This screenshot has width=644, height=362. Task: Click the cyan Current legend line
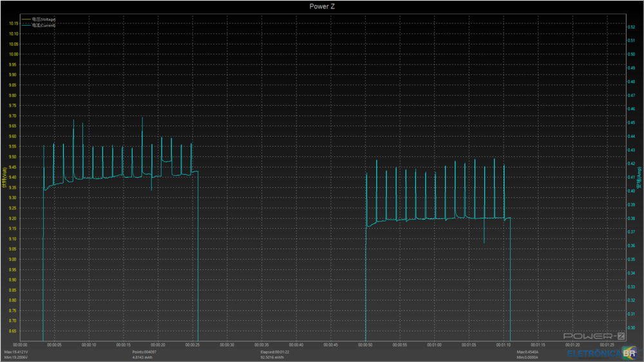coord(26,25)
